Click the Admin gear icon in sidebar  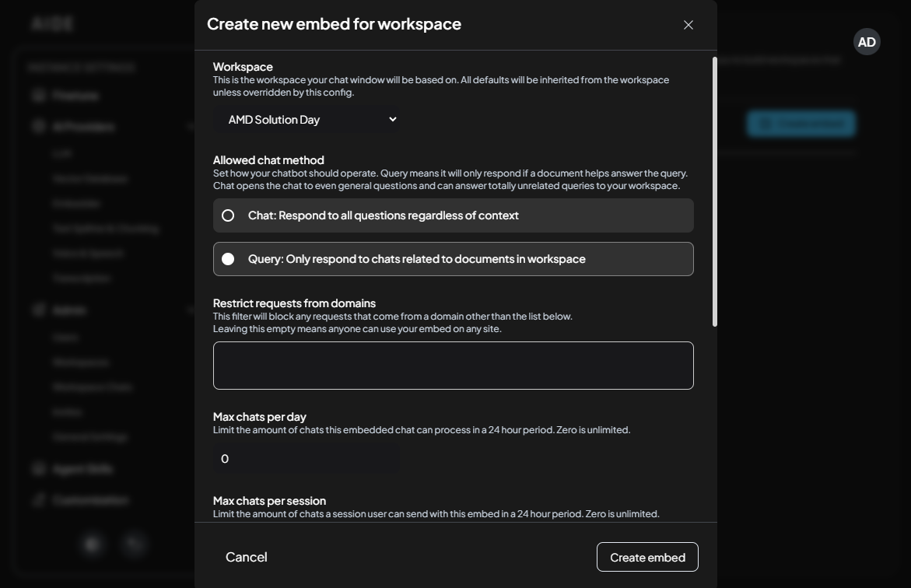coord(39,309)
